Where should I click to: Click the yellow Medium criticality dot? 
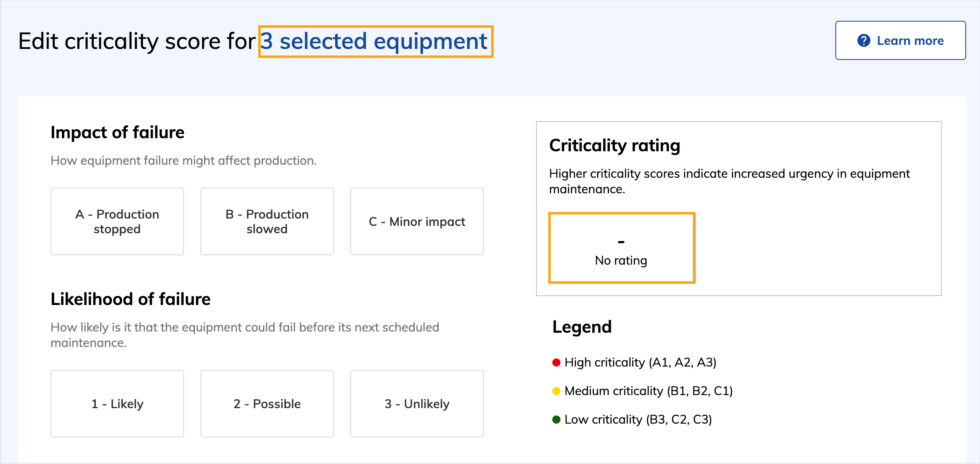click(x=556, y=391)
